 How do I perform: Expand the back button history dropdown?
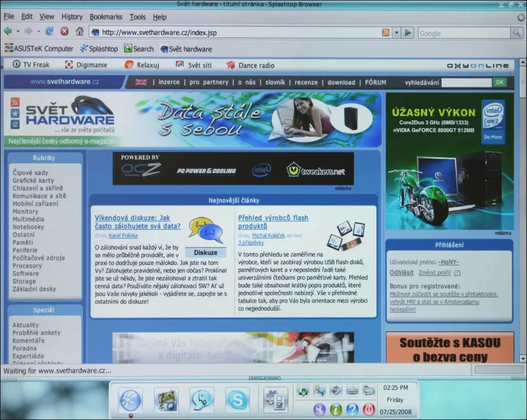coord(18,32)
